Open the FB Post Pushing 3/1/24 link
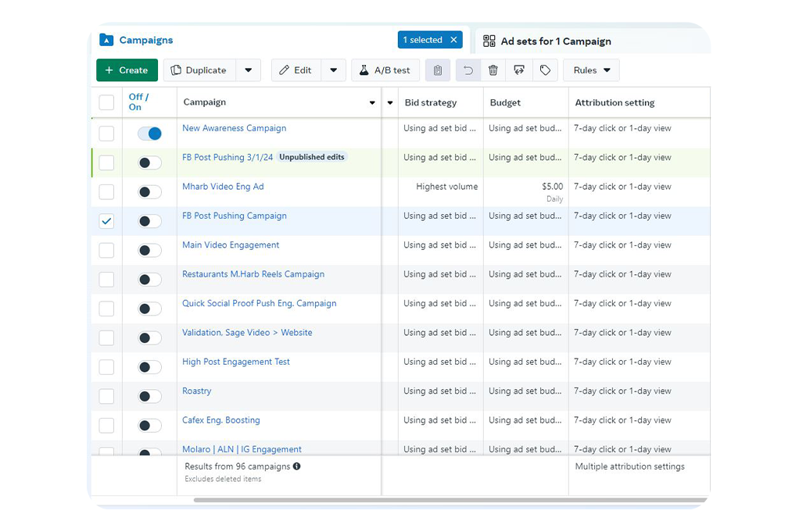This screenshot has width=799, height=532. 228,157
